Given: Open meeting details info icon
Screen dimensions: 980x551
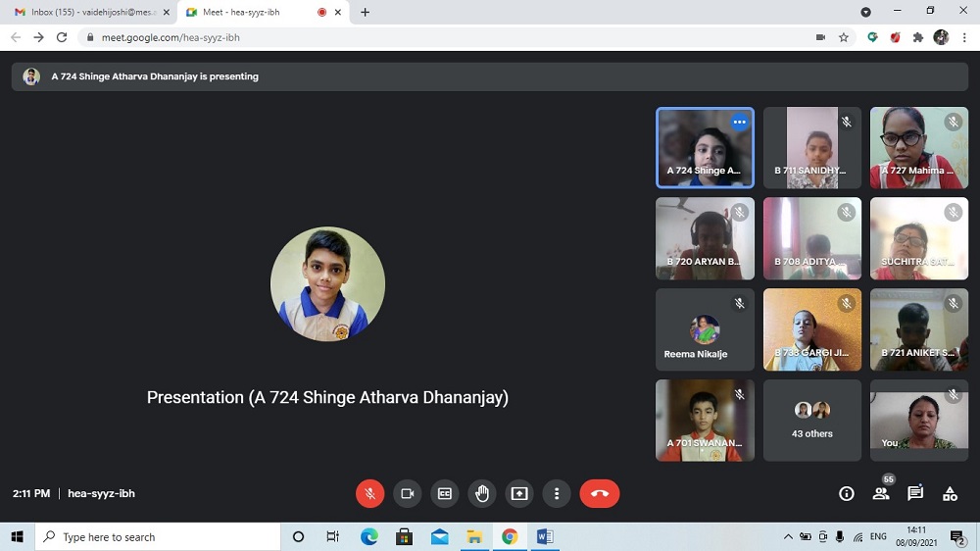Looking at the screenshot, I should pos(847,494).
